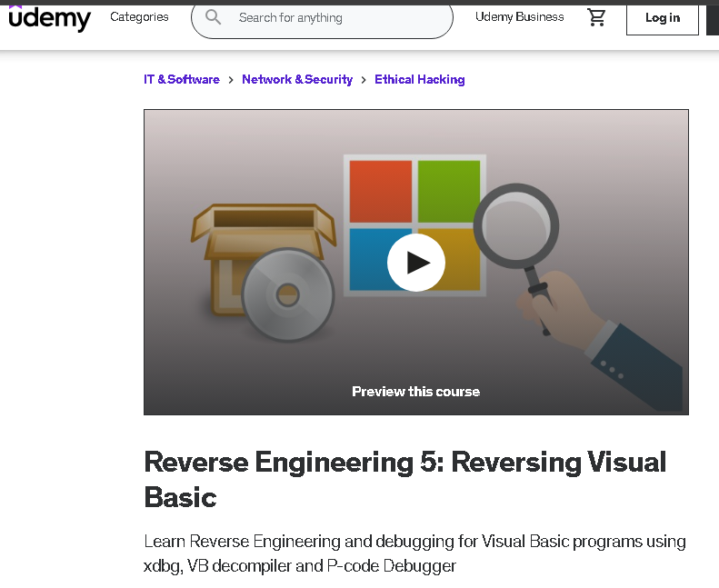Click the Log in button

662,18
